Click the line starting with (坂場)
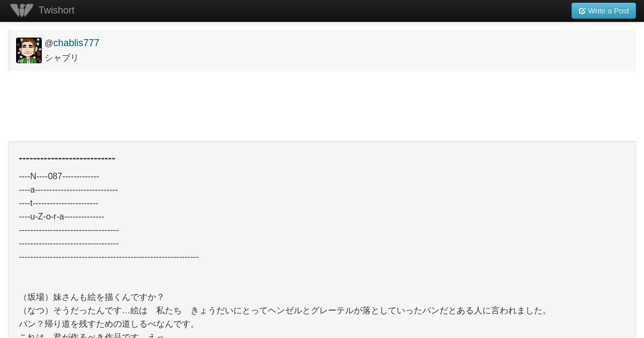The width and height of the screenshot is (644, 338). point(91,297)
